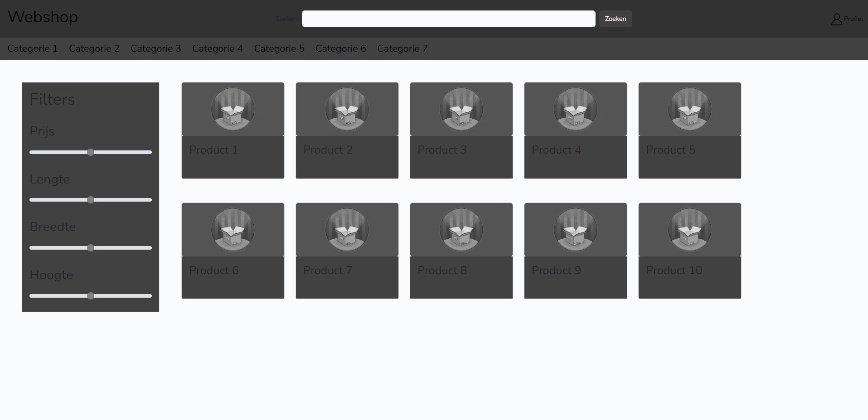Select the Product 3 box icon
The height and width of the screenshot is (420, 868).
pos(461,109)
